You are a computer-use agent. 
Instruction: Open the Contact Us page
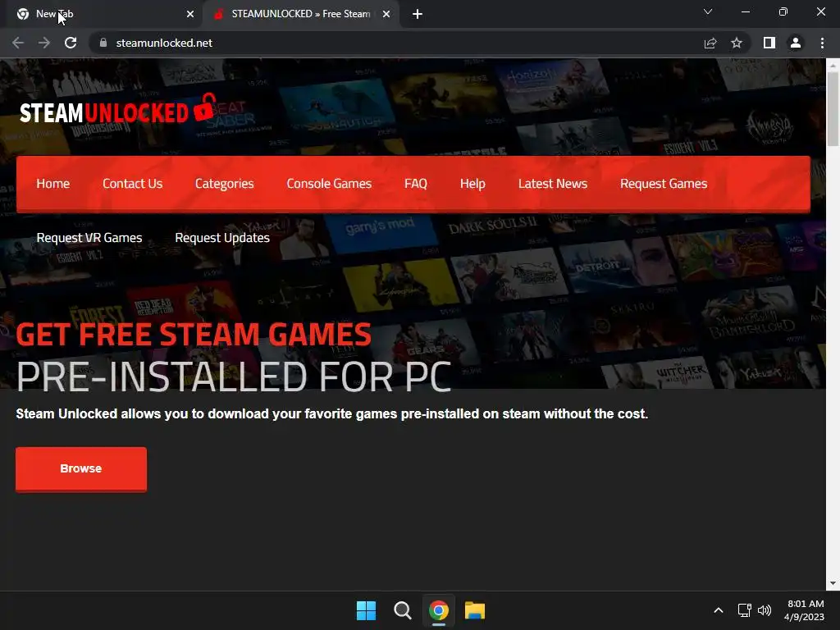(132, 184)
